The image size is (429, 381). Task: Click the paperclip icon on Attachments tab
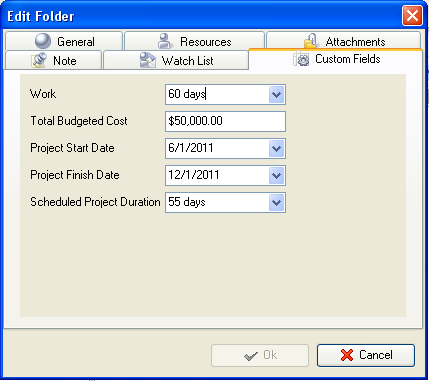310,41
